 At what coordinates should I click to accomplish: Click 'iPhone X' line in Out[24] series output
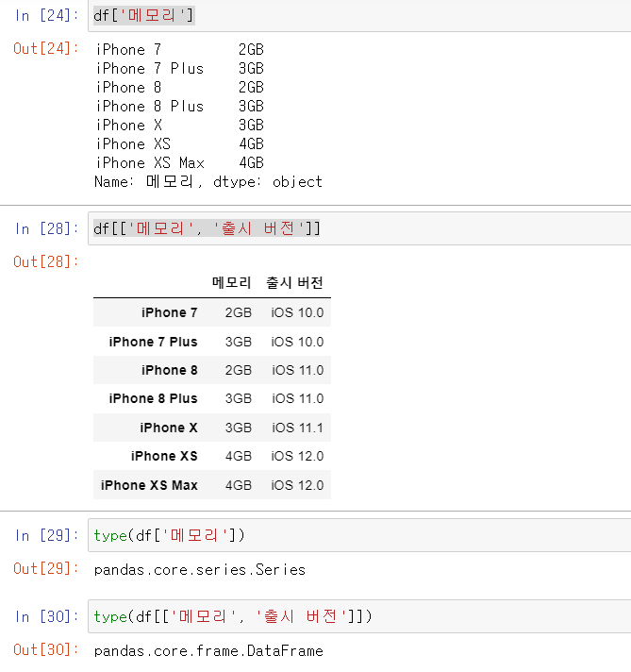(x=179, y=125)
